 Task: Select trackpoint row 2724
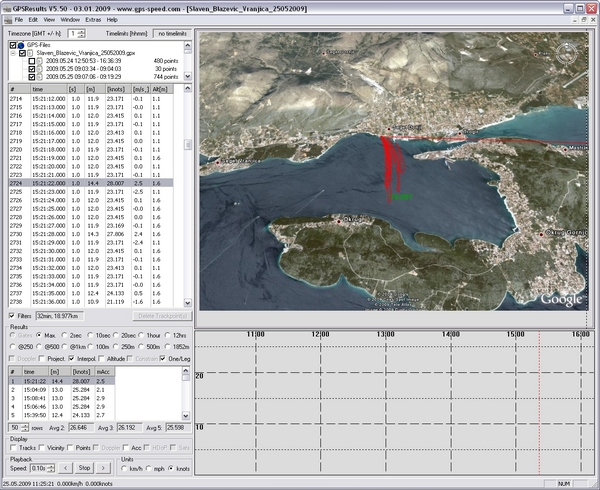[91, 183]
